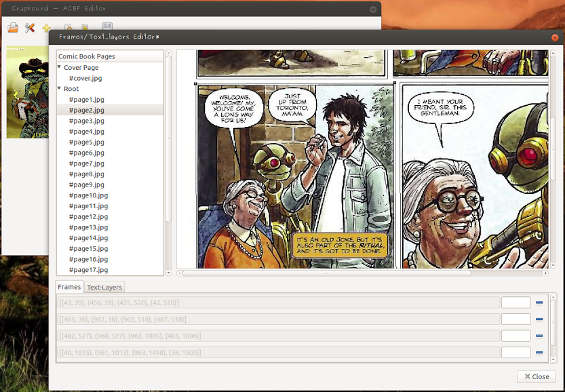
Task: Select #page4.jpg in the pages tree
Action: [x=87, y=131]
